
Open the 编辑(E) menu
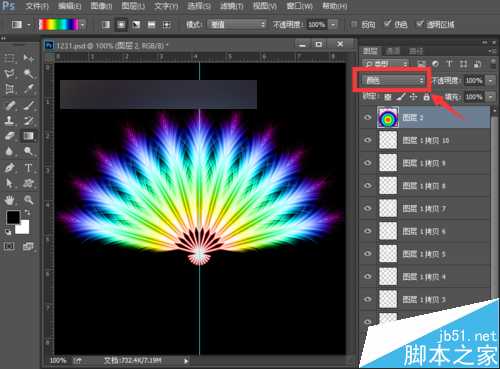[x=70, y=6]
